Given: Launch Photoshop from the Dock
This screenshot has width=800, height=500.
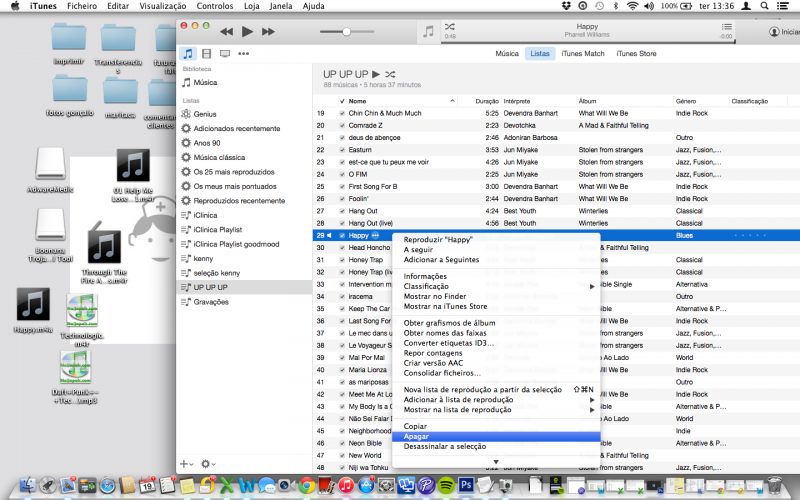Looking at the screenshot, I should [466, 485].
